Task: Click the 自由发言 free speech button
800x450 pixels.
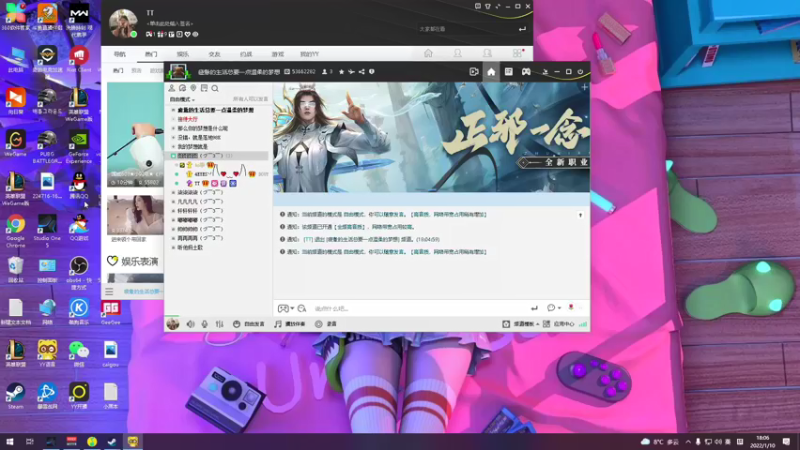Action: 249,324
